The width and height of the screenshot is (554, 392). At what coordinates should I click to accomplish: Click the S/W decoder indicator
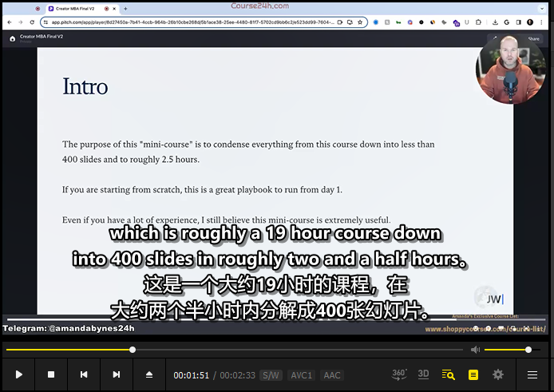(271, 375)
